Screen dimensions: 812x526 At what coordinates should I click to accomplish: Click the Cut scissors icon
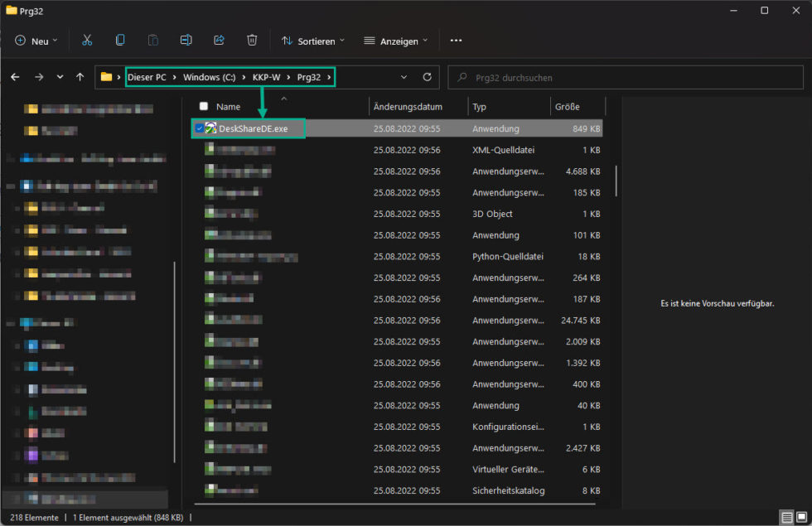pyautogui.click(x=87, y=41)
